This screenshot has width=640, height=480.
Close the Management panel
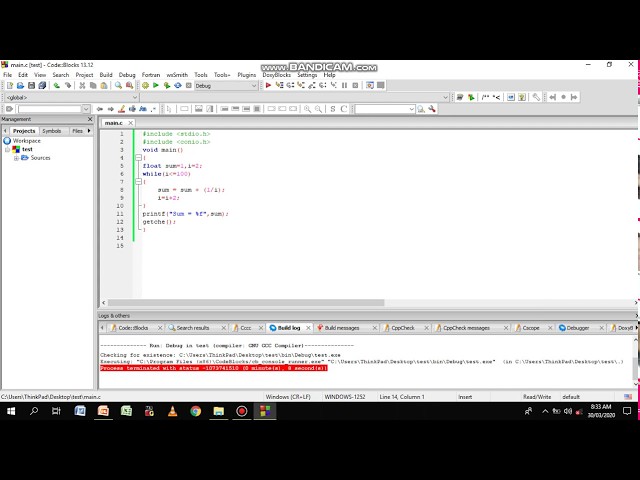point(90,119)
